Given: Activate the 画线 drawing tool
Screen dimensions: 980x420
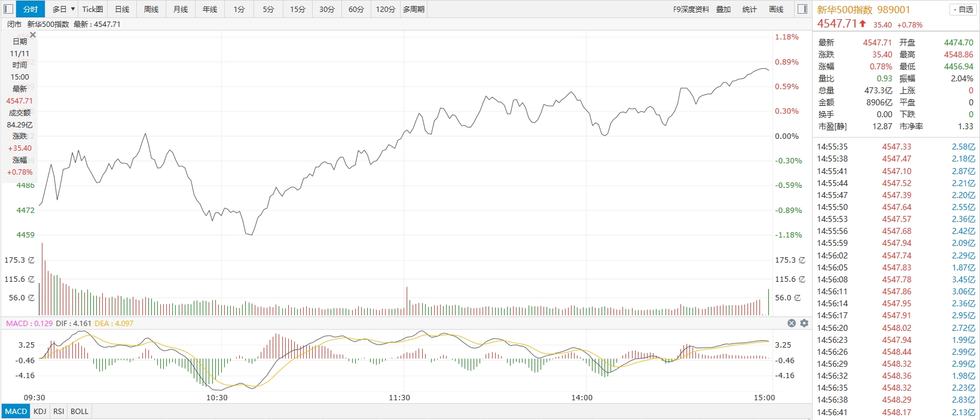Looking at the screenshot, I should tap(776, 9).
